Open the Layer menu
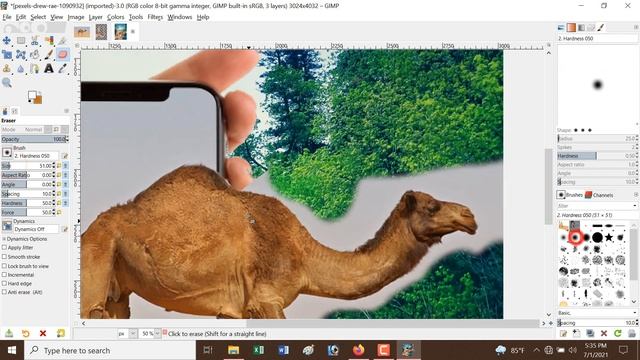640x360 pixels. tap(96, 17)
